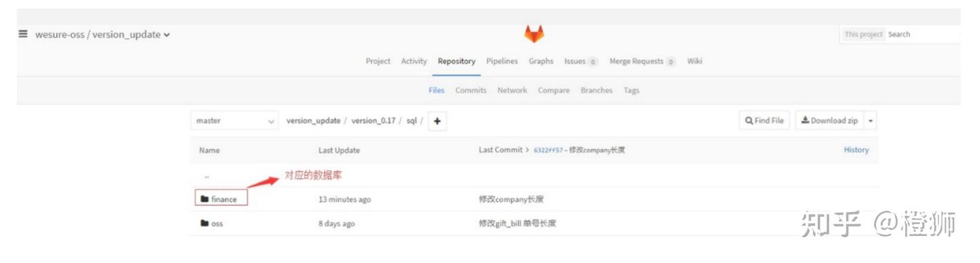
Task: Open the master branch selector
Action: pyautogui.click(x=234, y=121)
